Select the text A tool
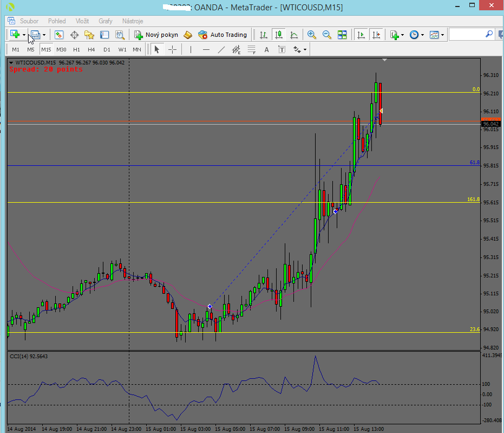 click(x=266, y=49)
